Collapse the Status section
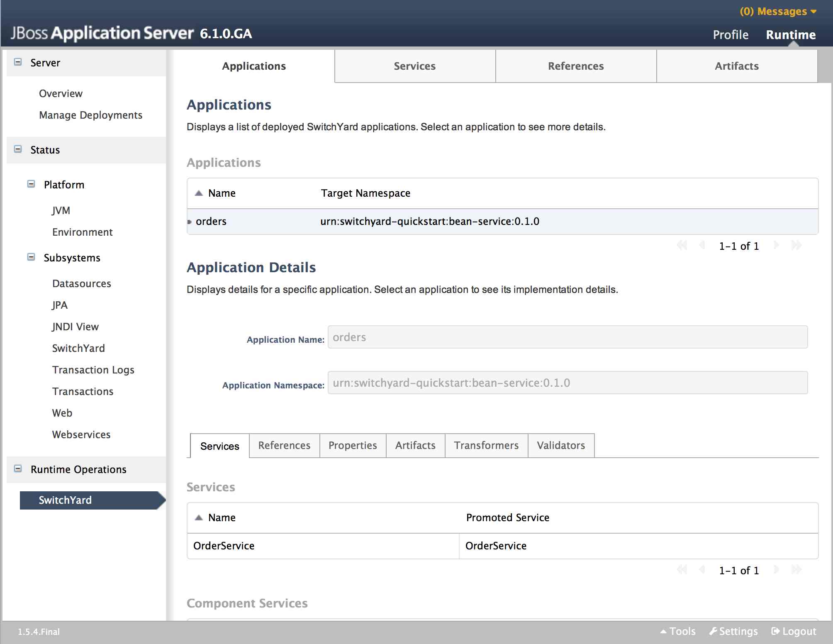The image size is (833, 644). (x=18, y=149)
